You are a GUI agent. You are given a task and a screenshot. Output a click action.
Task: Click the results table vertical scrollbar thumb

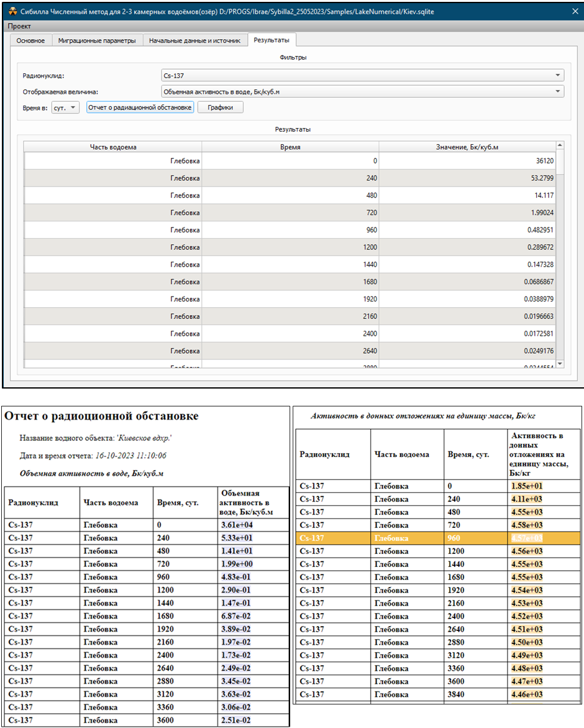pyautogui.click(x=560, y=162)
